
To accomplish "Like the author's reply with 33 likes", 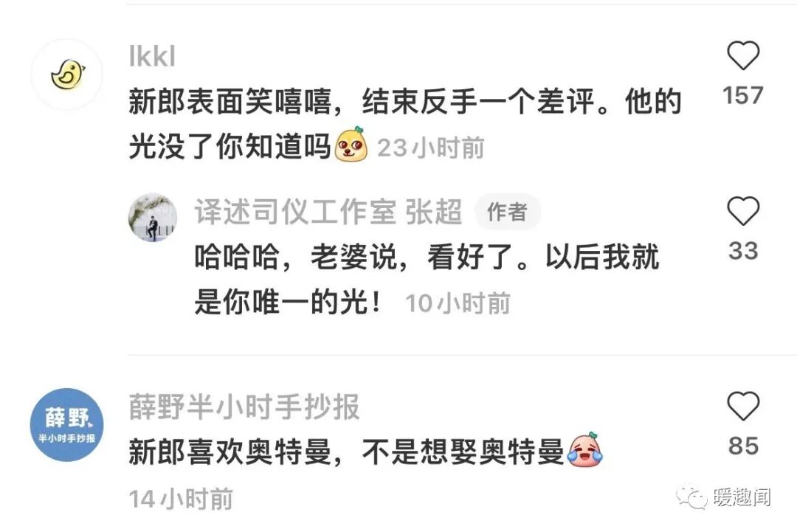I will point(743,211).
